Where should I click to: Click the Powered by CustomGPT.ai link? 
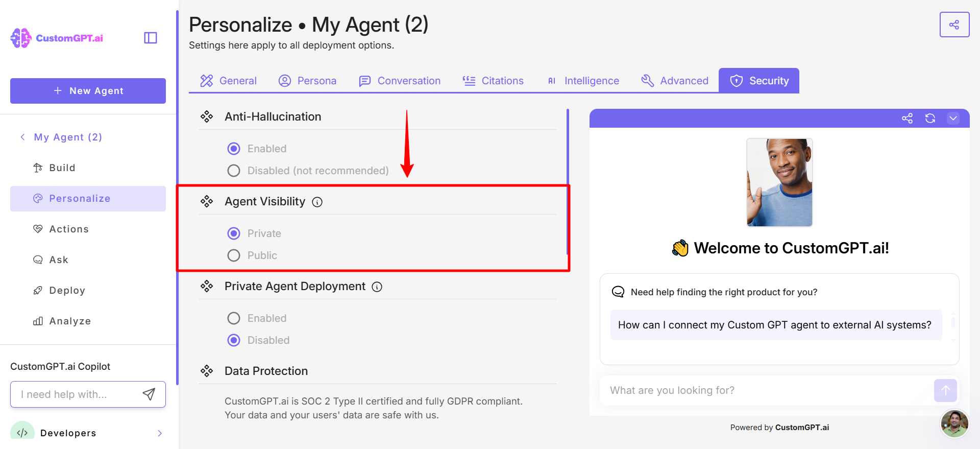(x=779, y=428)
